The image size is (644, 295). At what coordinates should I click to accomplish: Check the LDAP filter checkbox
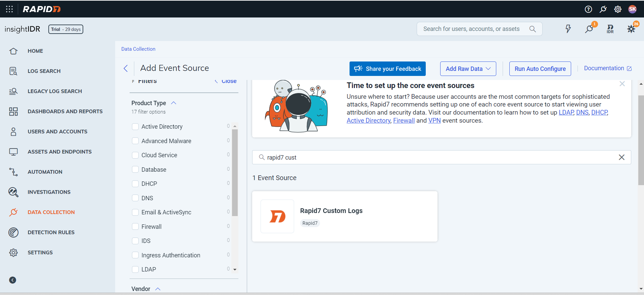tap(135, 269)
